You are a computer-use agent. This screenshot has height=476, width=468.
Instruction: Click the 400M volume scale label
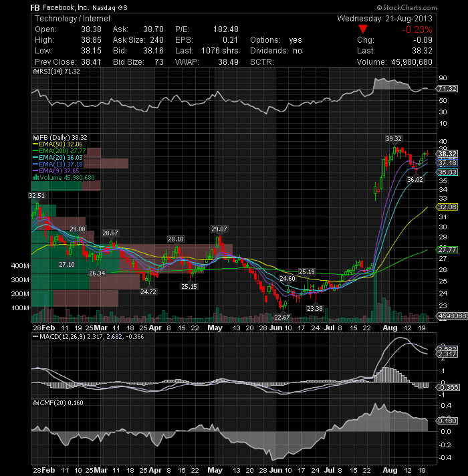[20, 266]
